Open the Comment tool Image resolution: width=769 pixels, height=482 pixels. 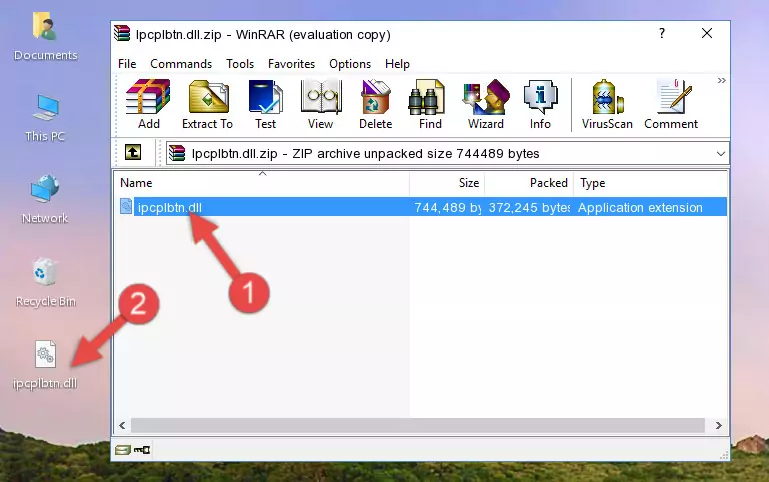tap(671, 104)
